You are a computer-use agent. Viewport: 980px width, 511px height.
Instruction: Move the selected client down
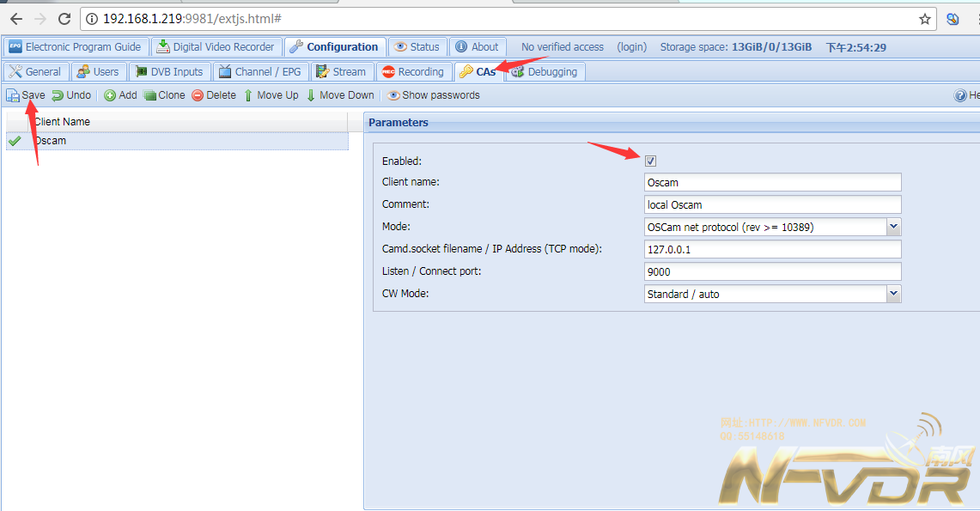[340, 95]
